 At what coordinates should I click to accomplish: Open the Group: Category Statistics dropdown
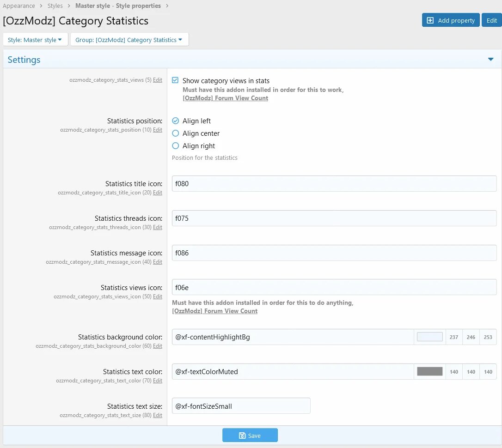point(129,40)
